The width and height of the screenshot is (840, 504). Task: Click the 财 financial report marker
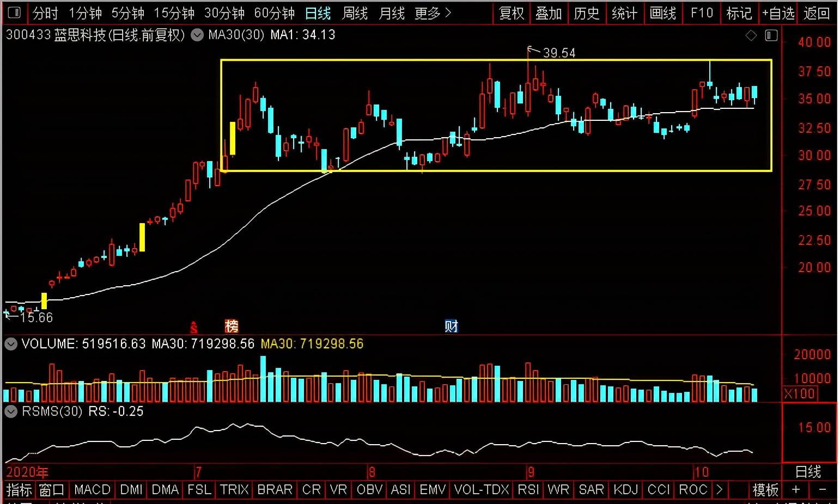coord(452,327)
